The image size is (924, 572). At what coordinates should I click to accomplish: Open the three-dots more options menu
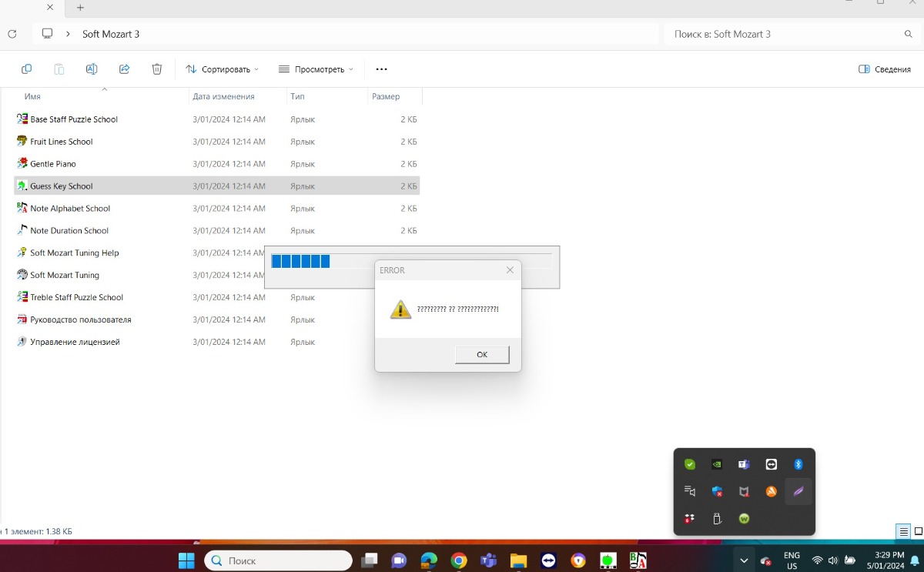[x=381, y=69]
